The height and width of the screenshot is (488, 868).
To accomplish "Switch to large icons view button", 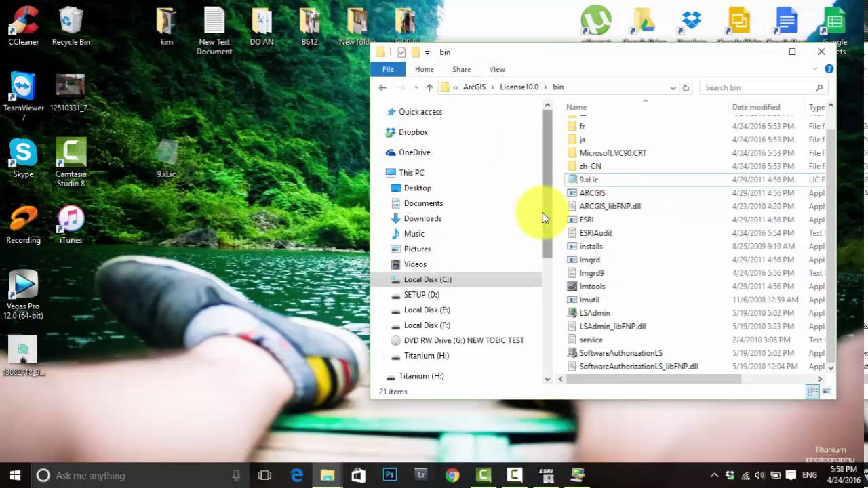I will point(827,392).
